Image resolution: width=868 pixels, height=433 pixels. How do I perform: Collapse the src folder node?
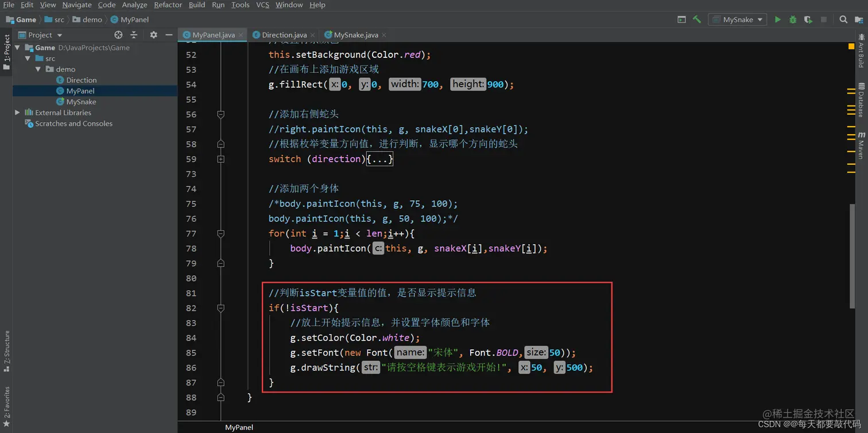(28, 58)
